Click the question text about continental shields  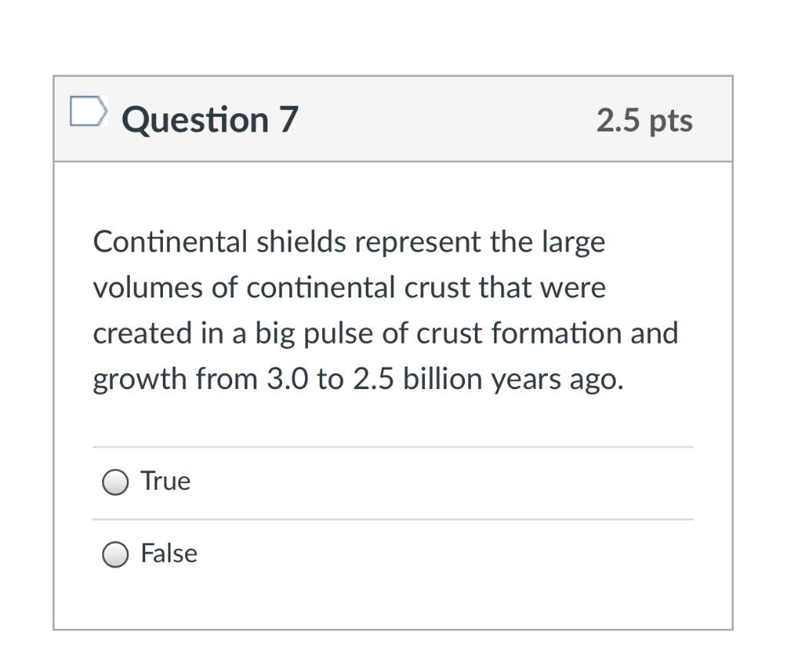pyautogui.click(x=384, y=310)
